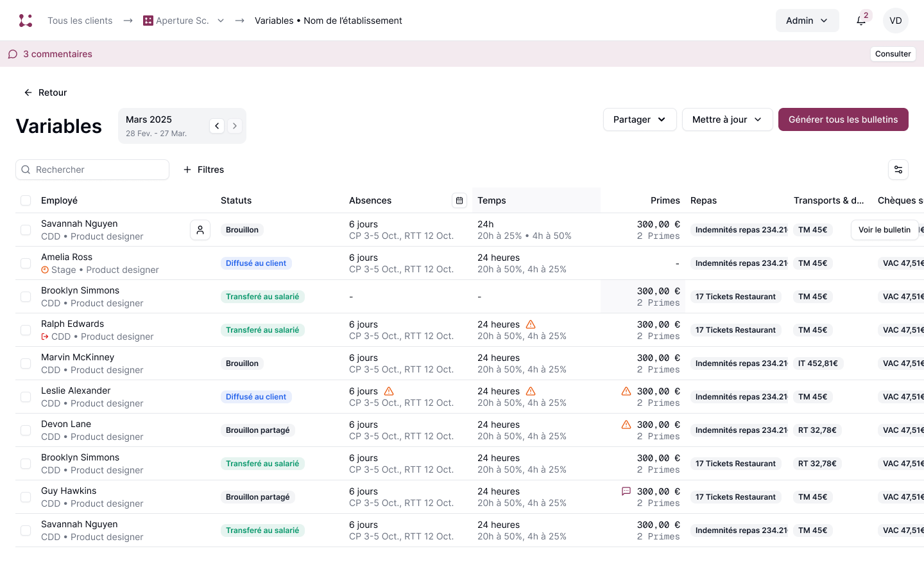
Task: Toggle the select-all checkbox in the table header
Action: click(26, 200)
